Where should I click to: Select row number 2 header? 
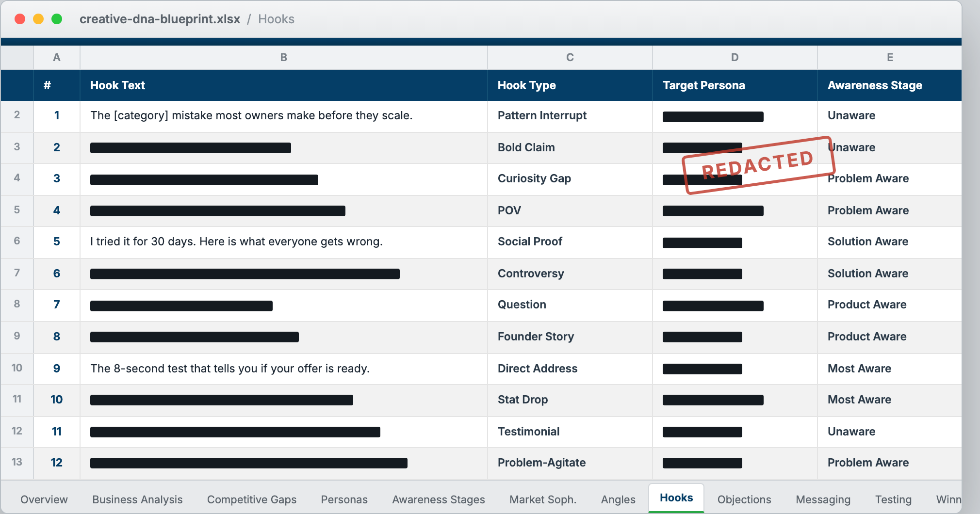click(17, 115)
